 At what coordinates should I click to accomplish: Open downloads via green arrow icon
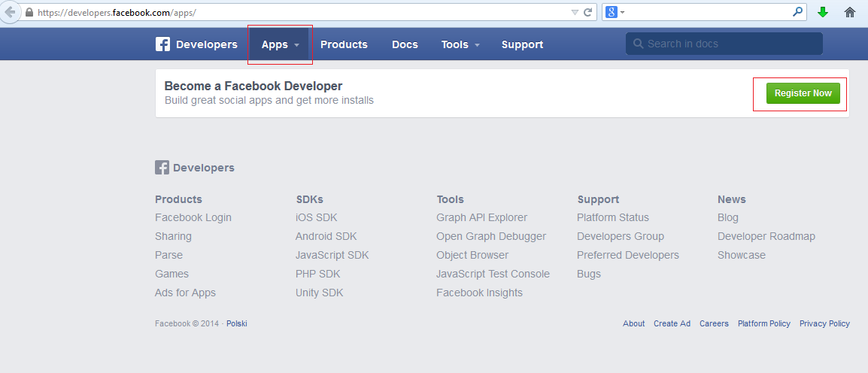click(x=823, y=12)
